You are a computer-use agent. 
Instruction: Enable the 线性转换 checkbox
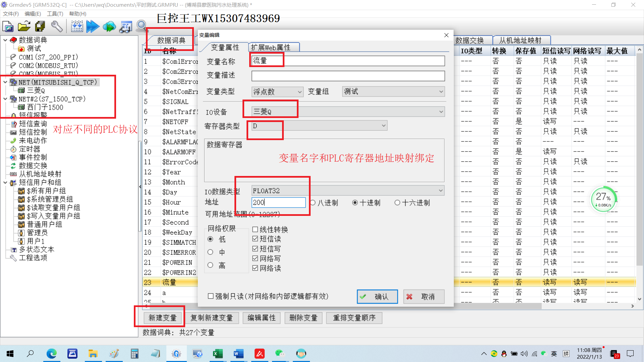tap(255, 230)
